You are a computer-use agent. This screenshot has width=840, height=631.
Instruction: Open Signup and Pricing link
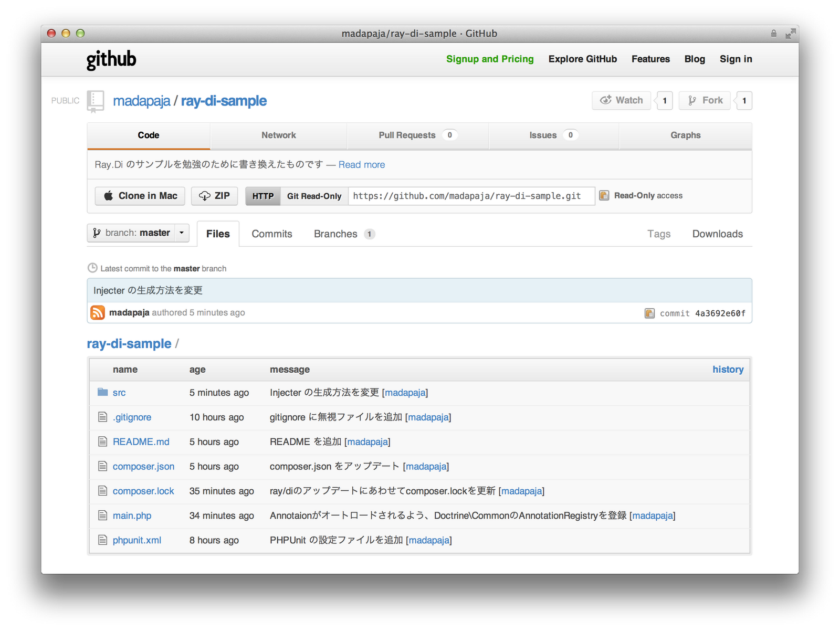point(490,59)
